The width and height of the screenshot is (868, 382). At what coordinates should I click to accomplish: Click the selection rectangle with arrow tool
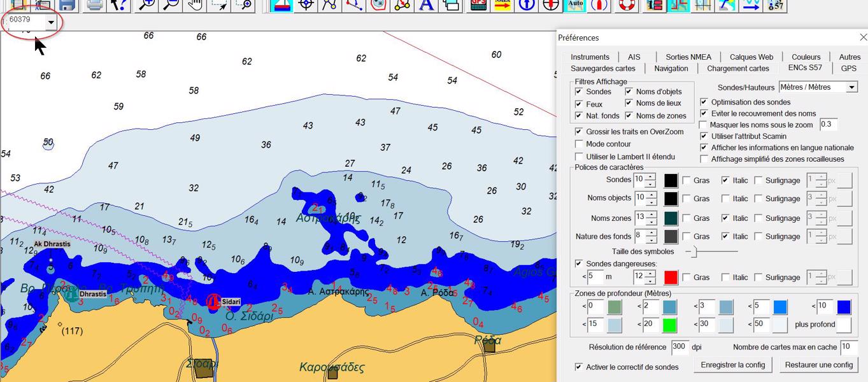click(x=218, y=5)
